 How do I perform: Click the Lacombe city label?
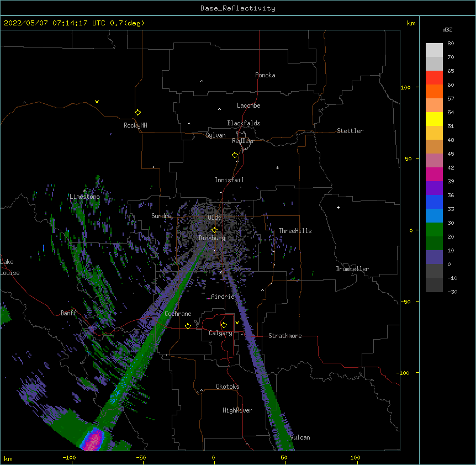click(248, 105)
